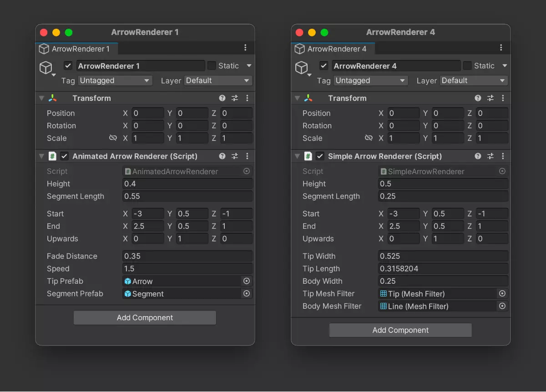Collapse Animated Arrow Renderer component
The width and height of the screenshot is (546, 392).
pyautogui.click(x=41, y=156)
